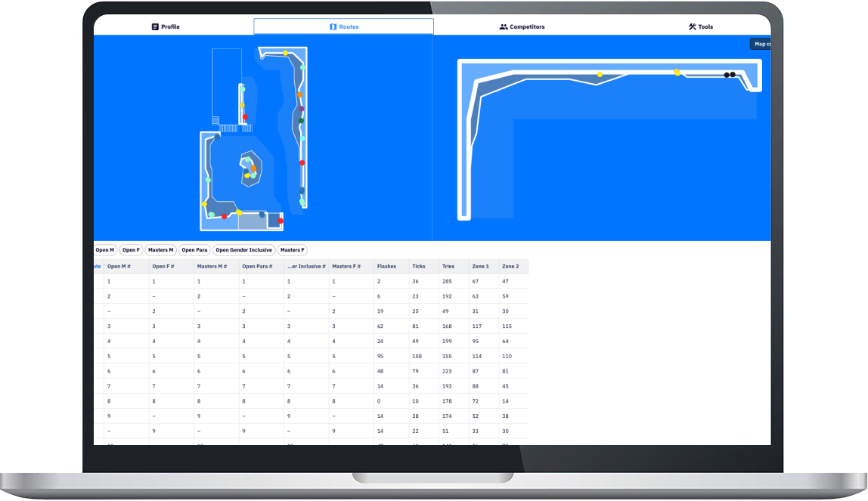The image size is (868, 501).
Task: Click the Tries value 199
Action: [x=448, y=342]
